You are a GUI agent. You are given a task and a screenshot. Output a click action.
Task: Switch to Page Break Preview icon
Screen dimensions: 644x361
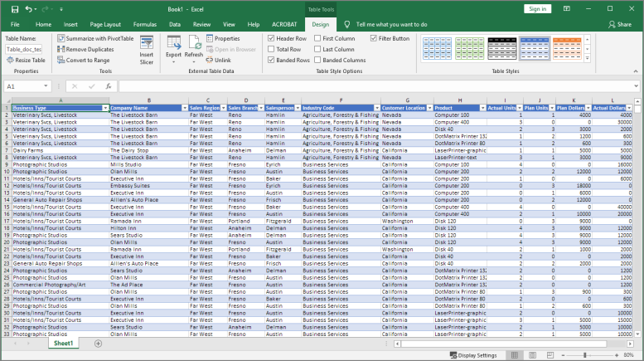(x=550, y=355)
